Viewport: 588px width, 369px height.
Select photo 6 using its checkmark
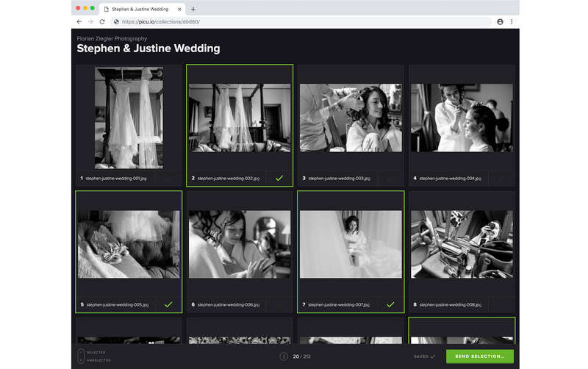[279, 304]
